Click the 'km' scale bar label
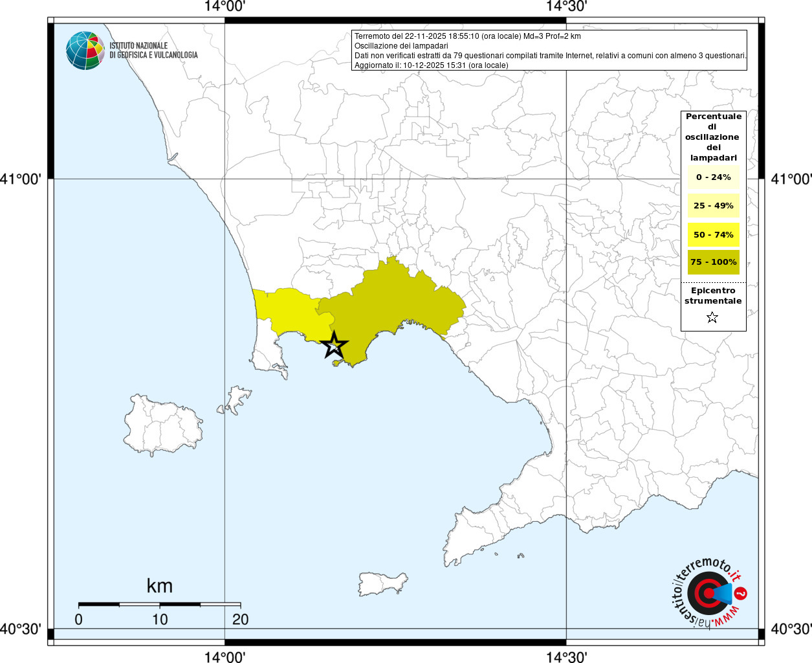Image resolution: width=812 pixels, height=663 pixels. tap(159, 586)
